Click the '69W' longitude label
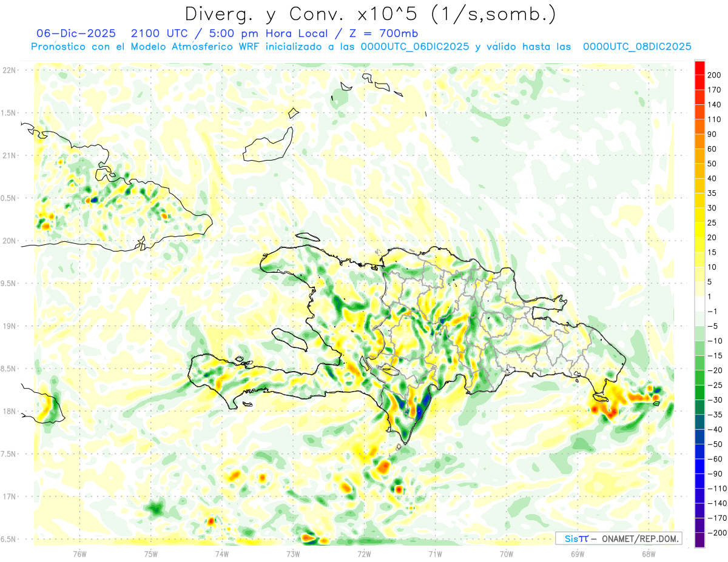The height and width of the screenshot is (562, 728). tap(578, 554)
